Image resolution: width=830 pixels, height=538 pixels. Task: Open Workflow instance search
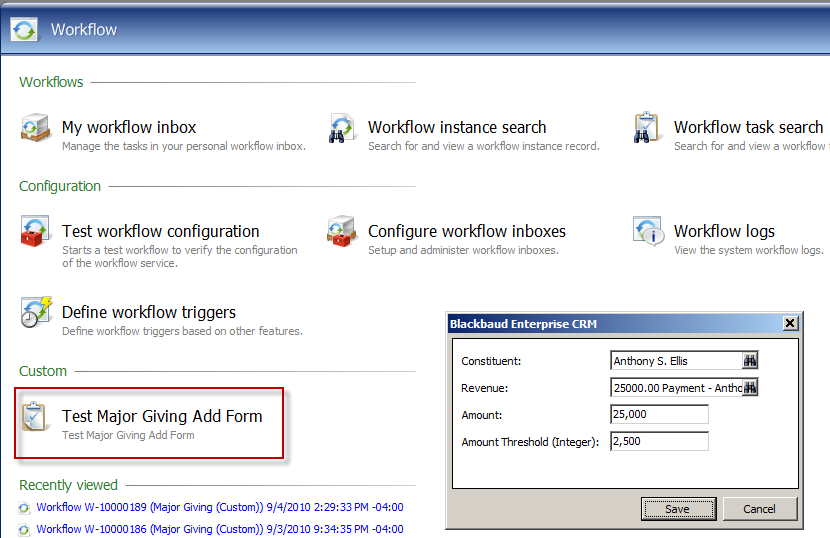[457, 127]
